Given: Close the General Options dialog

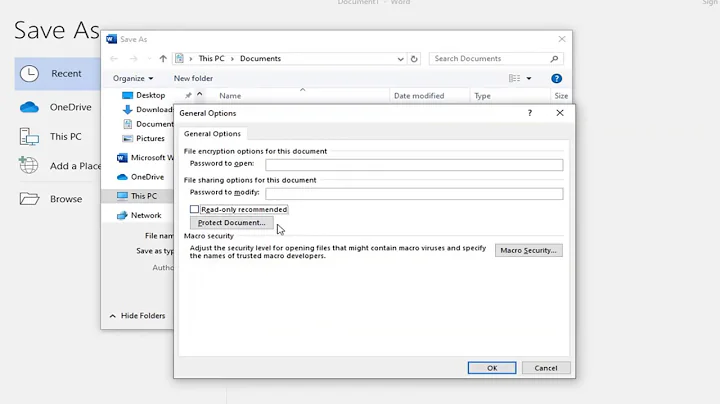Looking at the screenshot, I should click(x=560, y=113).
